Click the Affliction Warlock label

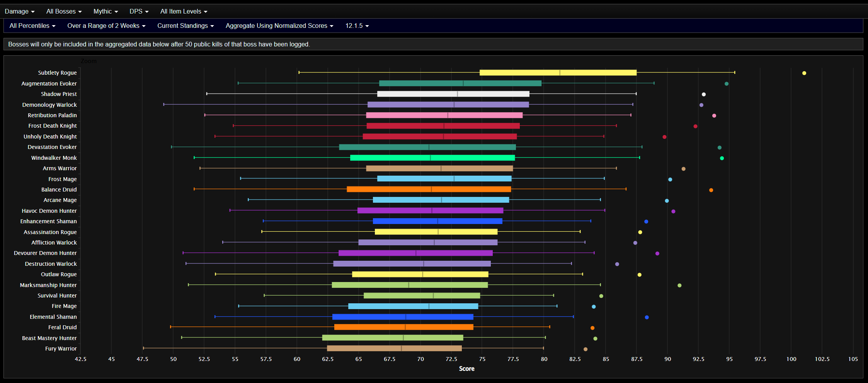click(x=54, y=243)
